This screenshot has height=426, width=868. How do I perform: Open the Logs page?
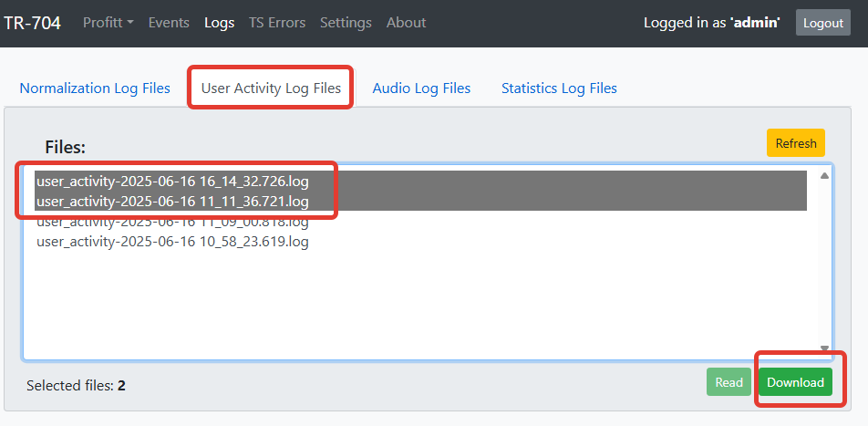coord(219,23)
